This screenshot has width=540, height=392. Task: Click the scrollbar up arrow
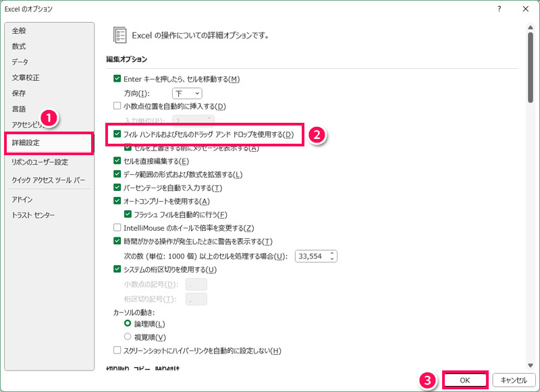point(531,28)
